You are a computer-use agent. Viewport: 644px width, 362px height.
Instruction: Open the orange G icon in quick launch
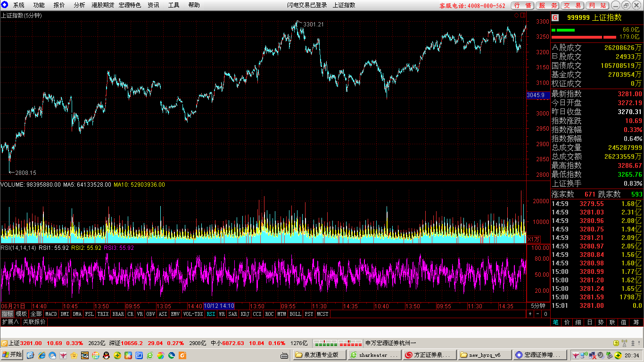pos(182,355)
